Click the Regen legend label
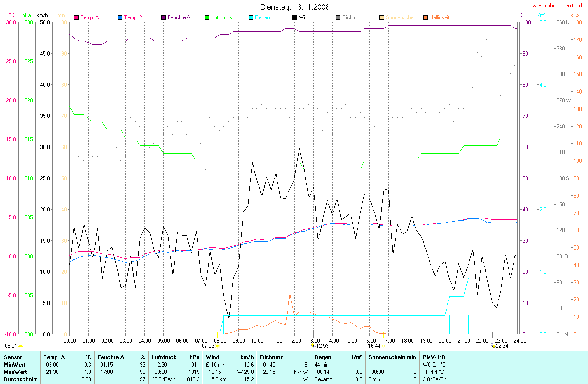This screenshot has width=588, height=384. tap(262, 17)
